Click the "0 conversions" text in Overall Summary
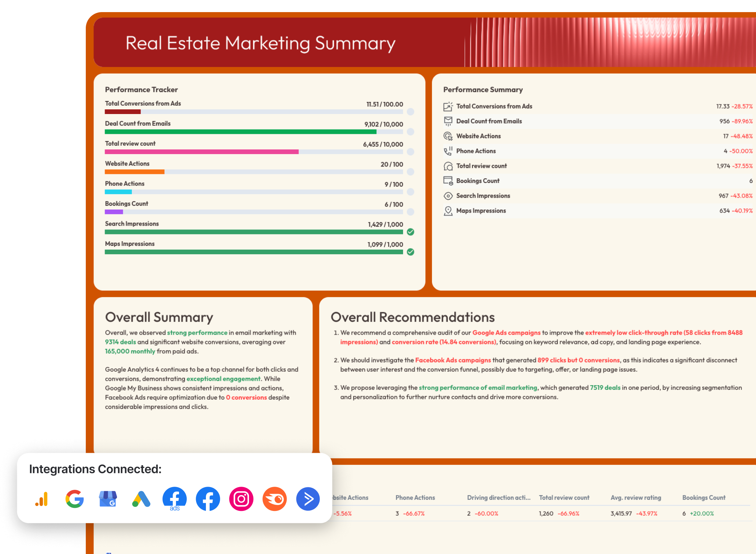 (x=247, y=397)
